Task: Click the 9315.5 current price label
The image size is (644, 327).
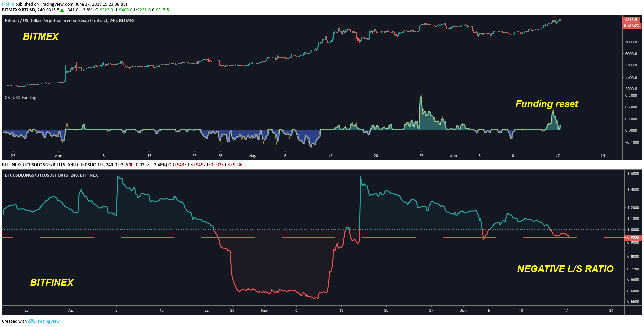Action: [x=631, y=20]
